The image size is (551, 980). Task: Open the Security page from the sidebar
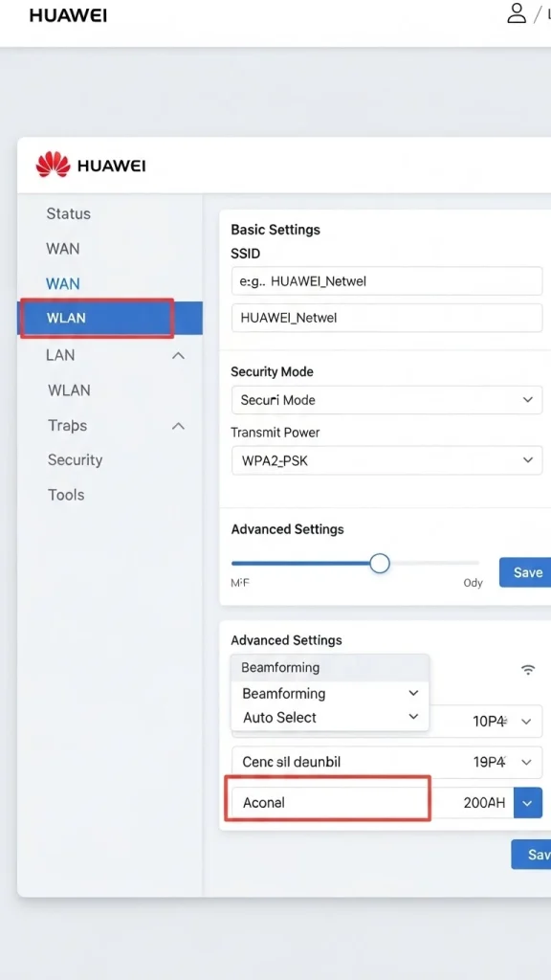(75, 459)
